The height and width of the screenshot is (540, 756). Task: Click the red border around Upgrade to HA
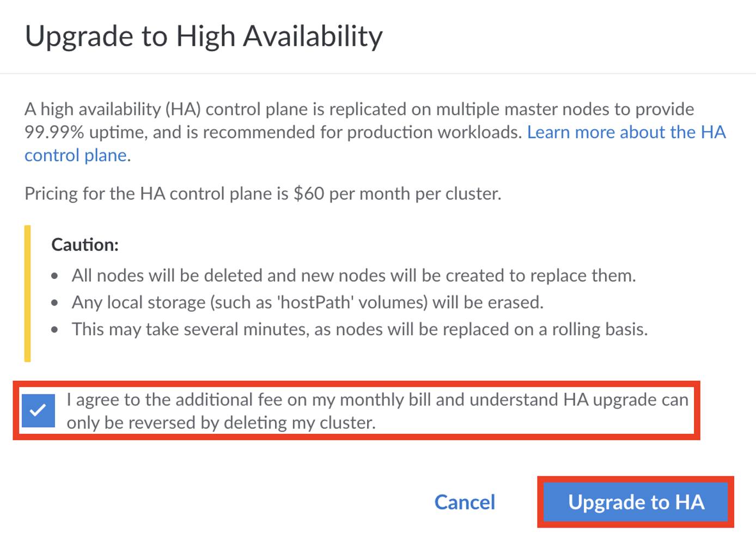[635, 479]
